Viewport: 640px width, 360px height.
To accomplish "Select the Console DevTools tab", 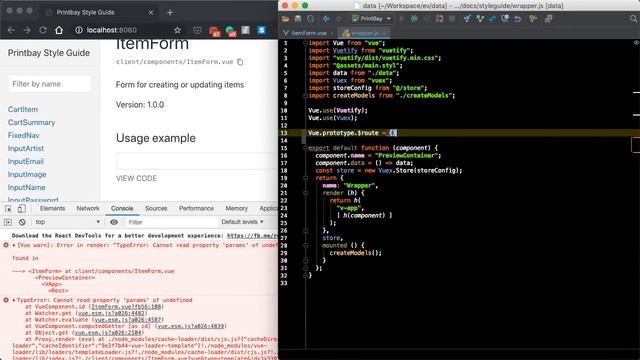I will click(x=122, y=209).
